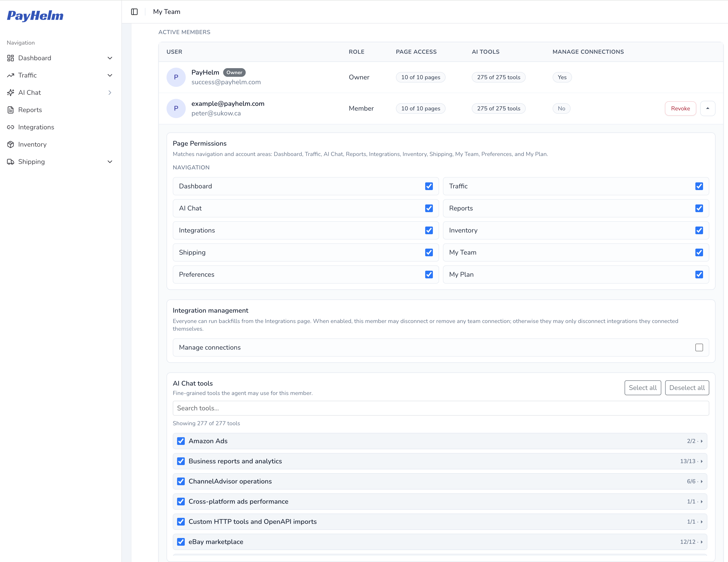Click the example@payhelm.com member avatar

click(x=176, y=108)
